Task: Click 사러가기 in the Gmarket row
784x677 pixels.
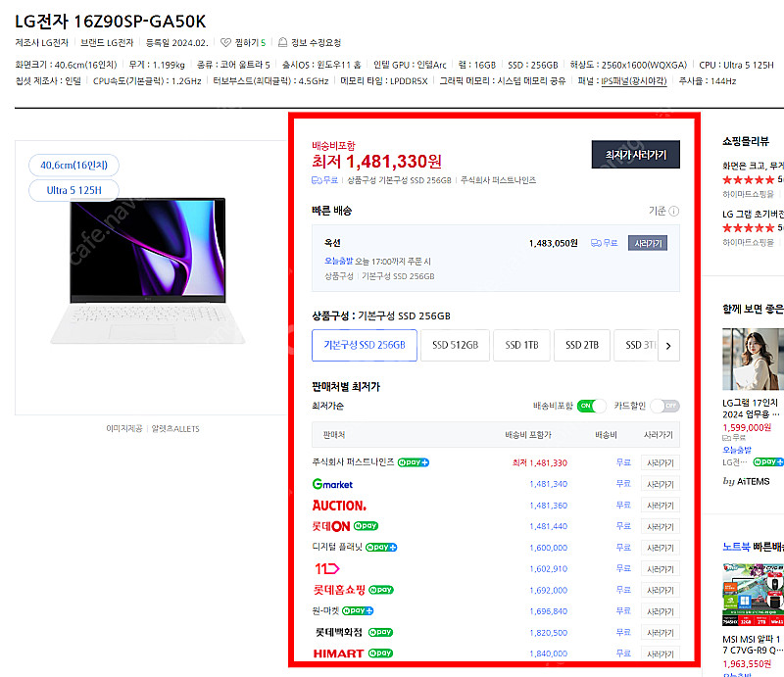Action: [660, 484]
